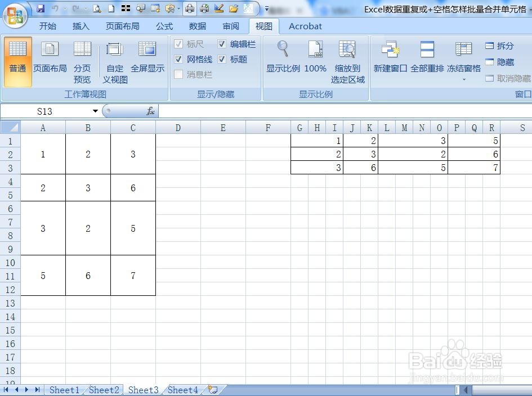Uncheck the 网格线 gridlines checkbox
The height and width of the screenshot is (396, 532).
[179, 59]
